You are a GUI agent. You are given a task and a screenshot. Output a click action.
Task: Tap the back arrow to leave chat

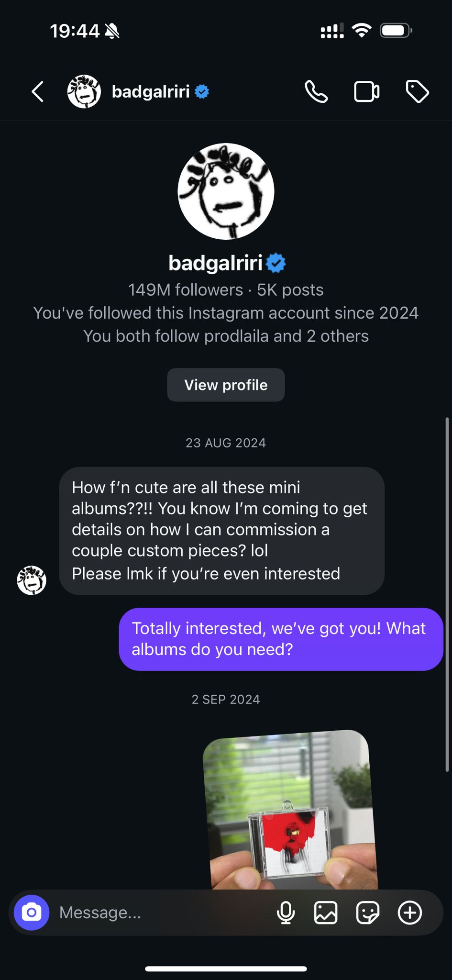pyautogui.click(x=38, y=91)
